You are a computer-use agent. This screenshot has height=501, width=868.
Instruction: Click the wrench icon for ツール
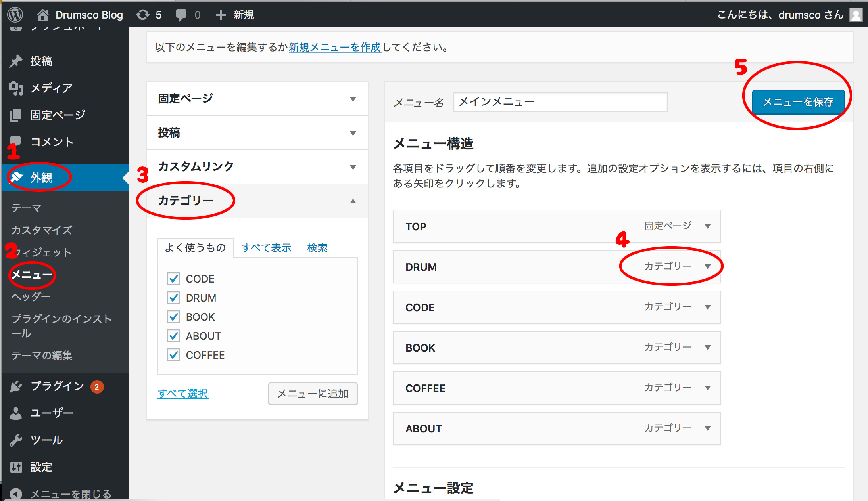[16, 440]
